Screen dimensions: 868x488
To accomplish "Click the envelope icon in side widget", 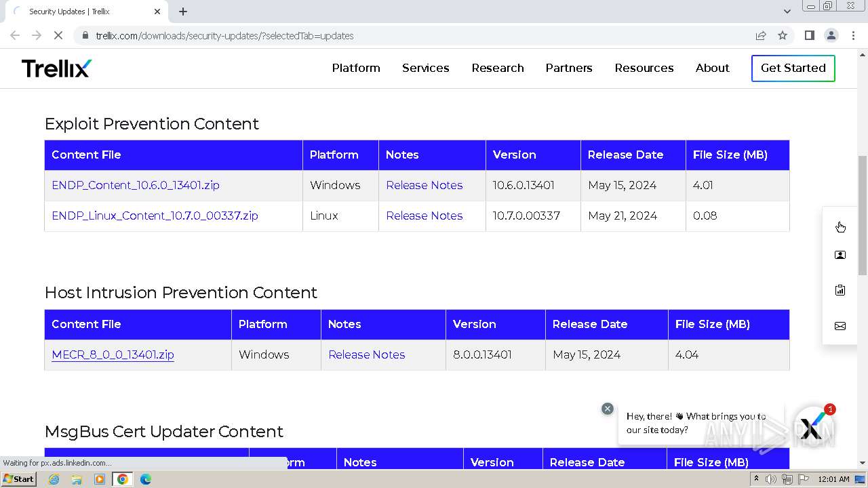I will coord(840,326).
